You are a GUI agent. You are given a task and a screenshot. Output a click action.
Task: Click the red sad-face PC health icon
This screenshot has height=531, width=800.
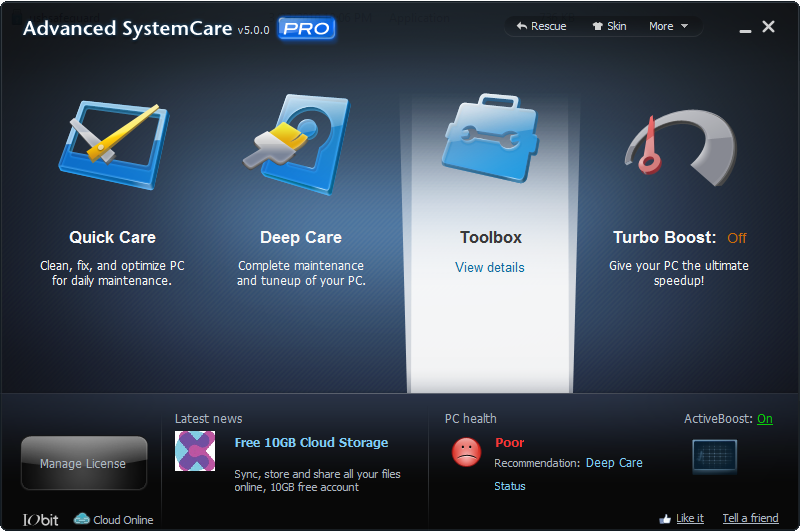tap(466, 452)
